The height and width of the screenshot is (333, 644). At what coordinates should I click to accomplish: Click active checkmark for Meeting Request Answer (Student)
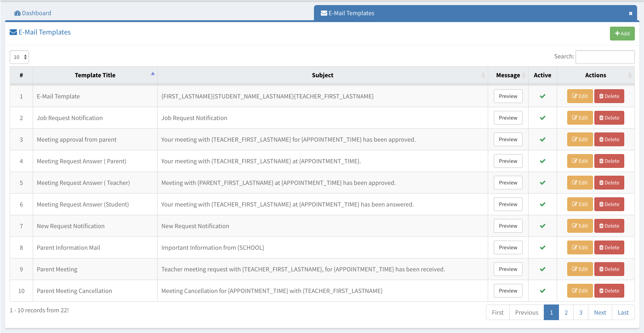pos(542,204)
